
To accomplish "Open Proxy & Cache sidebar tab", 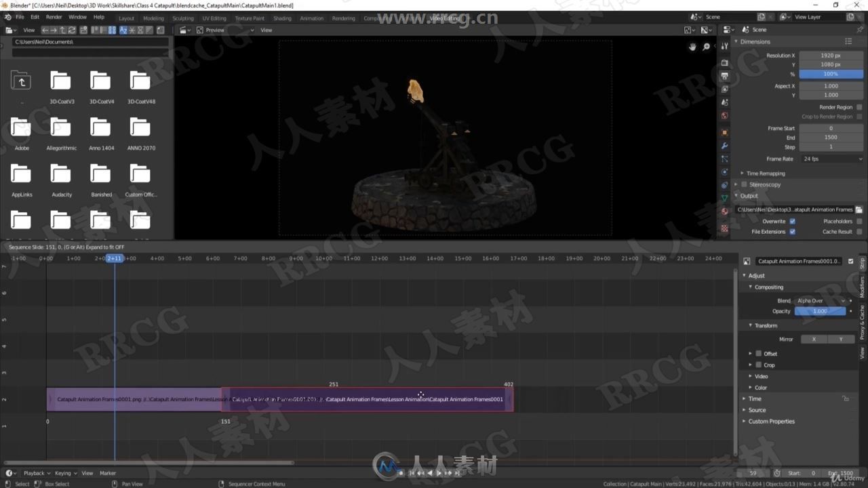I will (x=863, y=322).
